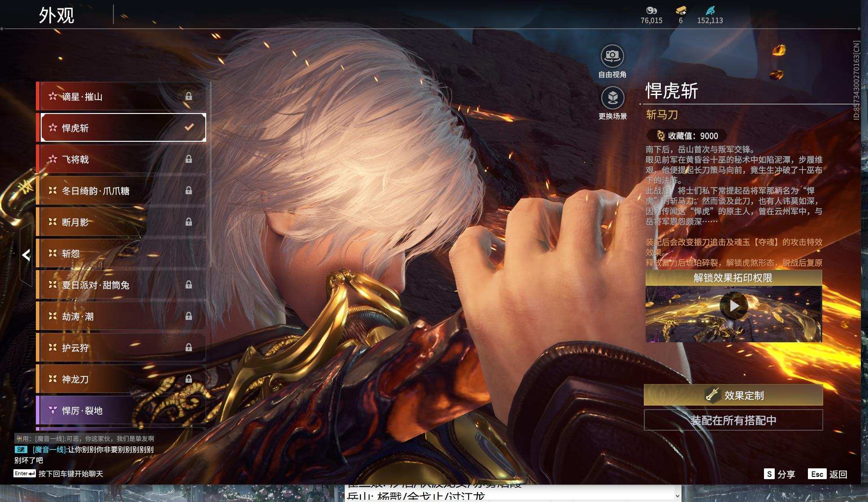Click the lock icon on 劫涛·潮
Screen dimensions: 868x502
(x=189, y=316)
